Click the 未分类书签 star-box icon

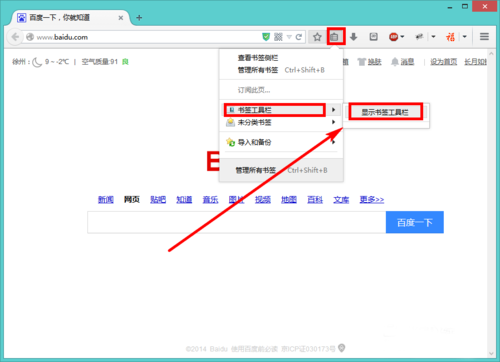230,122
